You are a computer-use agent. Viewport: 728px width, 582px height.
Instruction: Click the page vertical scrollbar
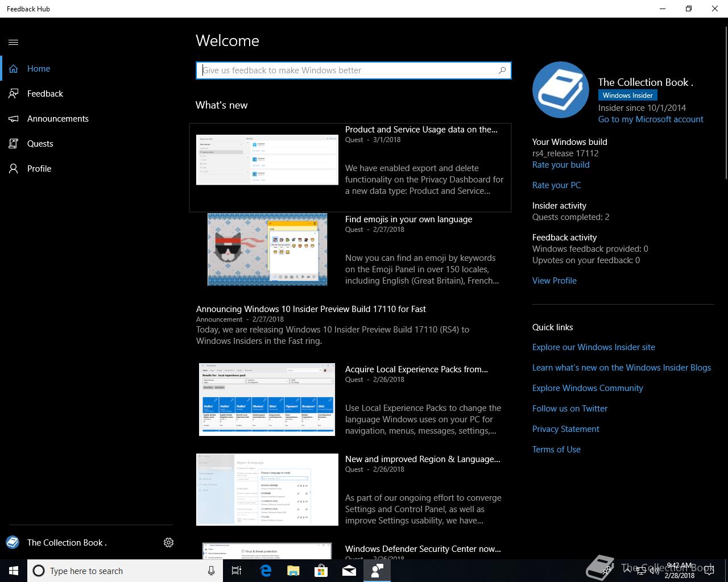point(725,102)
